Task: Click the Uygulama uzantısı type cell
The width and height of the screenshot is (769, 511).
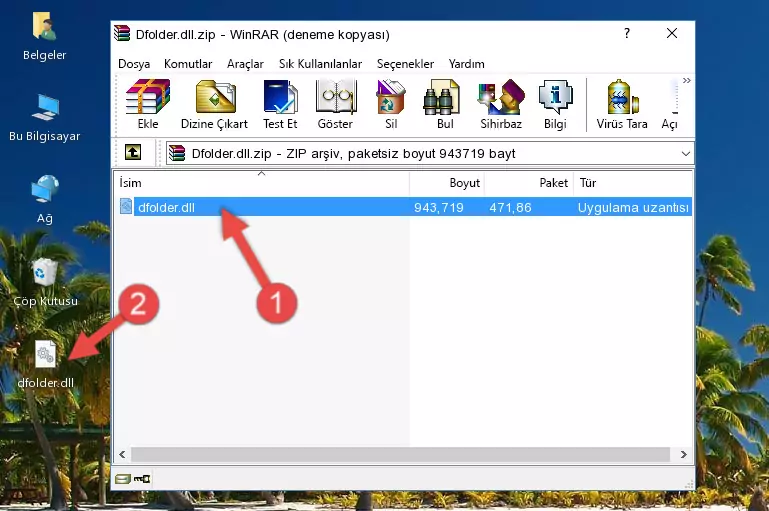Action: click(x=633, y=207)
